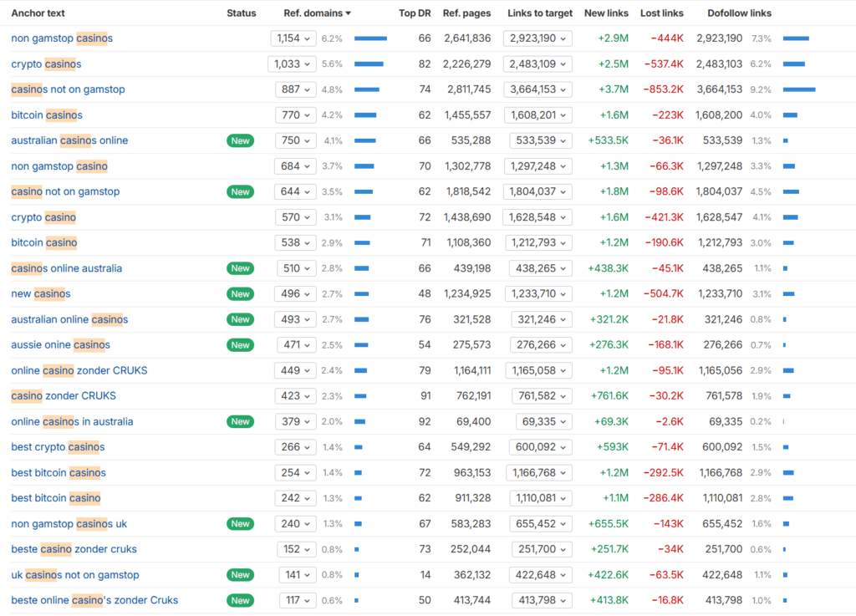Open the 'non gamstop casinos' anchor link
Viewport: 856px width, 616px height.
point(62,38)
